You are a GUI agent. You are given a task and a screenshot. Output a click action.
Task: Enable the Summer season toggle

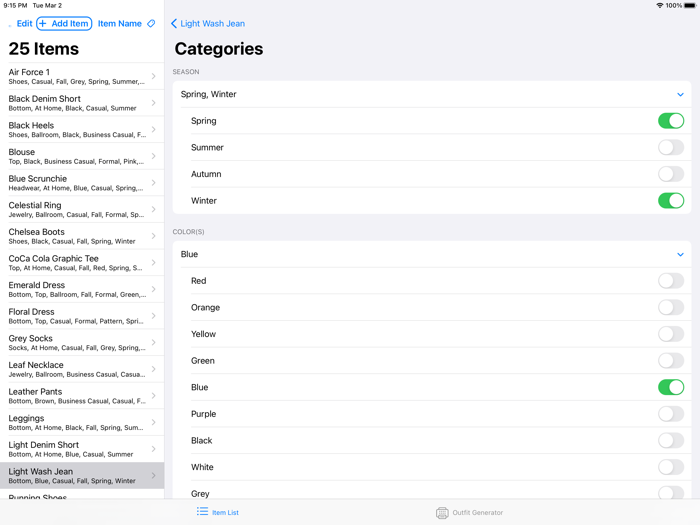671,147
